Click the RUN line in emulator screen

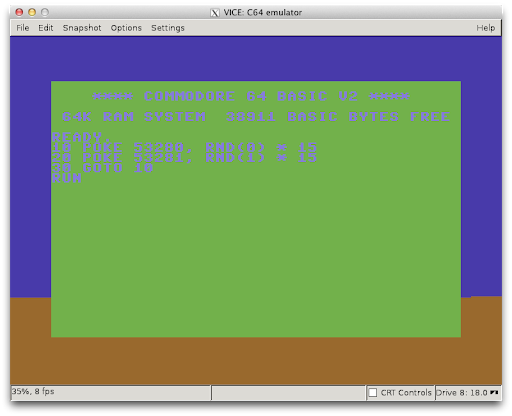(67, 178)
